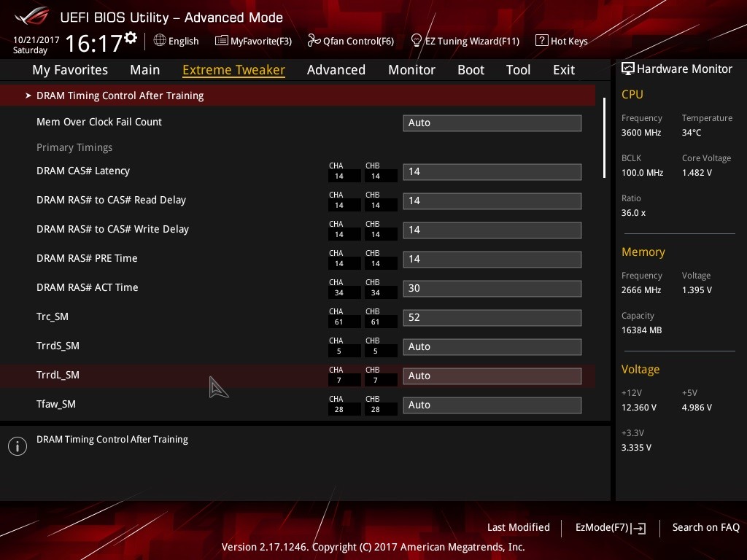Click Search on FAQ link

point(705,527)
